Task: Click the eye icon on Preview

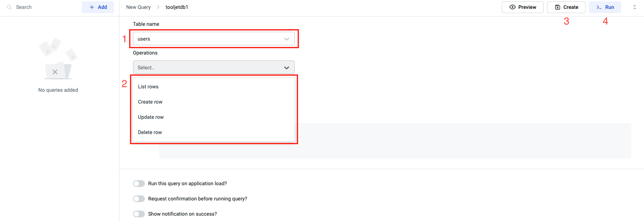Action: [512, 7]
